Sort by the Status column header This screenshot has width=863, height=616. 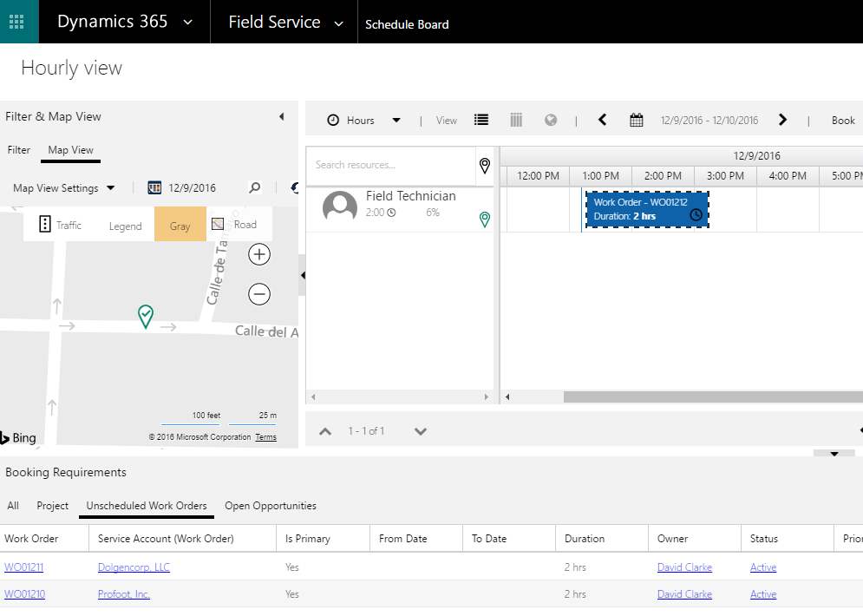click(x=787, y=539)
